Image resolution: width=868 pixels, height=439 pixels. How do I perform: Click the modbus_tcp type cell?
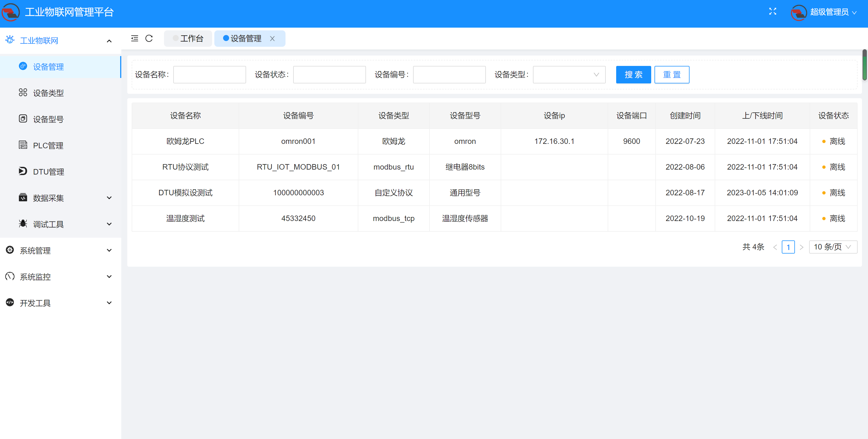(394, 219)
